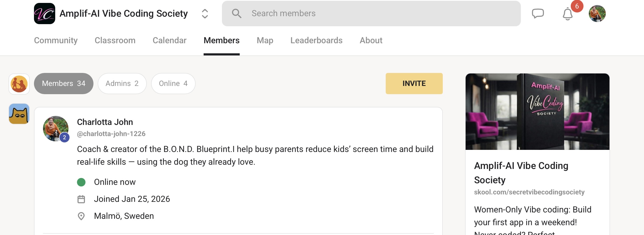
Task: Filter by Admins 2
Action: 122,84
